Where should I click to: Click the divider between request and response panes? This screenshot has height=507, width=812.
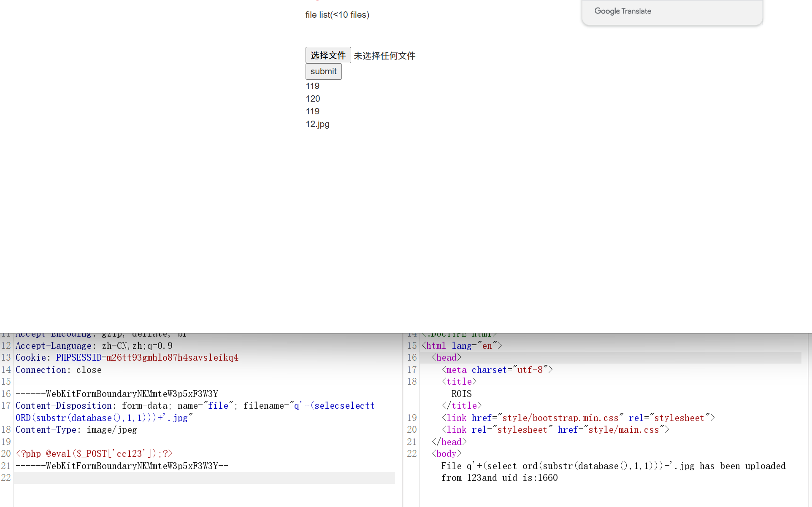(x=403, y=422)
